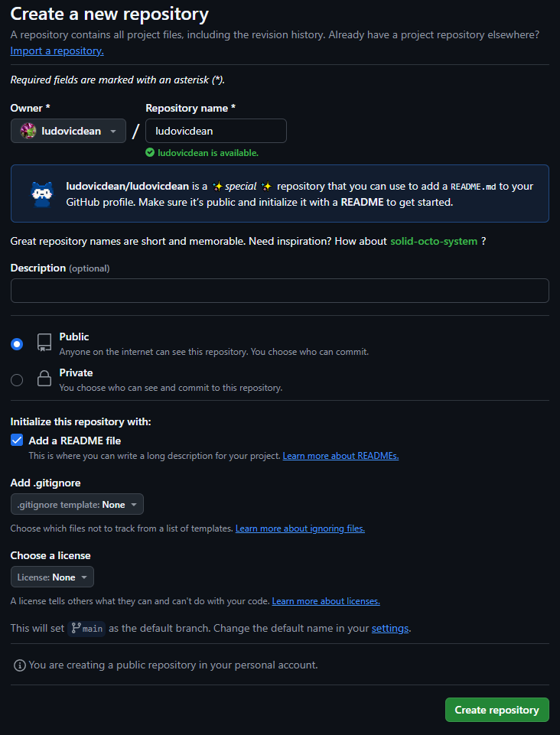Open the Owner dropdown ludovicdean
Viewport: 560px width, 735px height.
[x=69, y=131]
